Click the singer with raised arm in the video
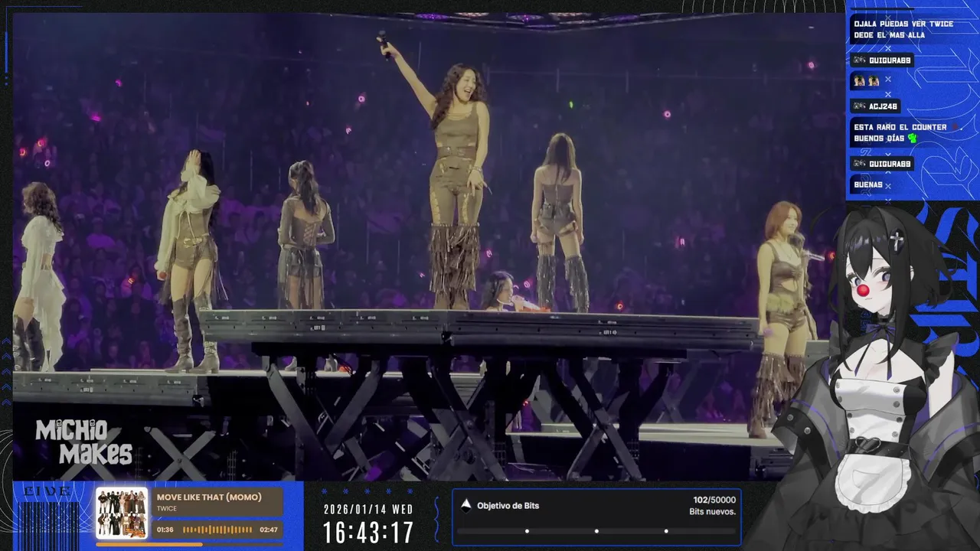This screenshot has width=980, height=551. [x=458, y=176]
